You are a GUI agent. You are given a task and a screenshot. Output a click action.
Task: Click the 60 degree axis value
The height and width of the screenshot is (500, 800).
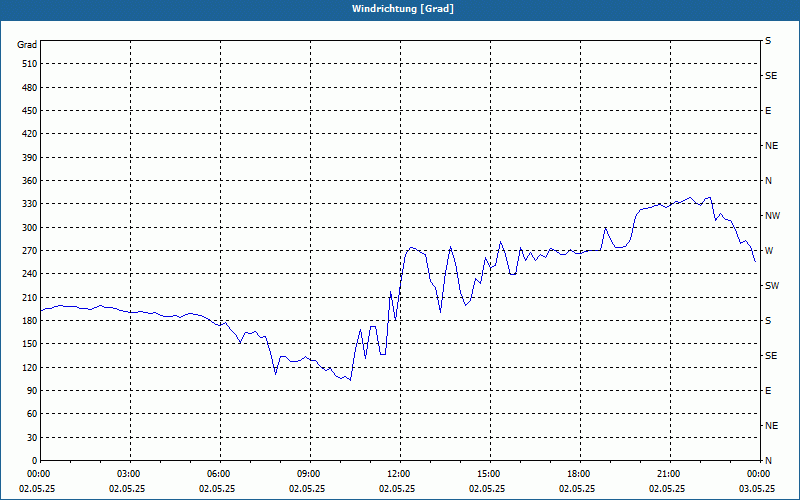(31, 413)
